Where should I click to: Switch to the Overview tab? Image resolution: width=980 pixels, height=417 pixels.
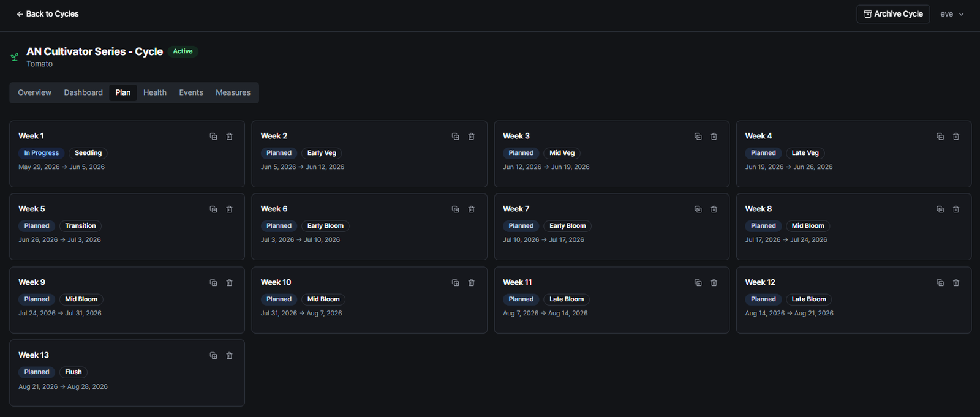pos(34,92)
